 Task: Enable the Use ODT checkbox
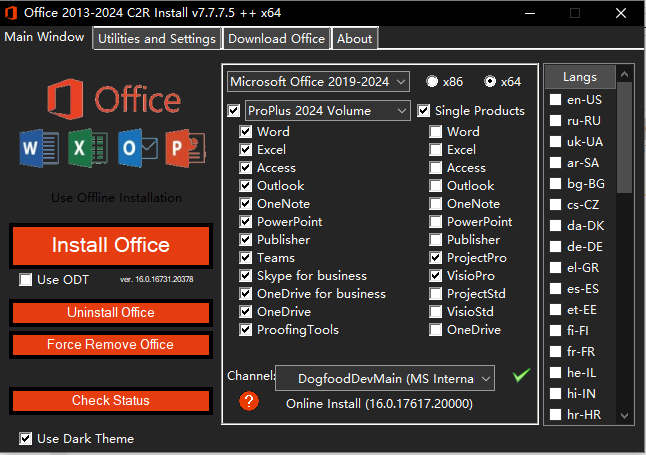(x=26, y=279)
